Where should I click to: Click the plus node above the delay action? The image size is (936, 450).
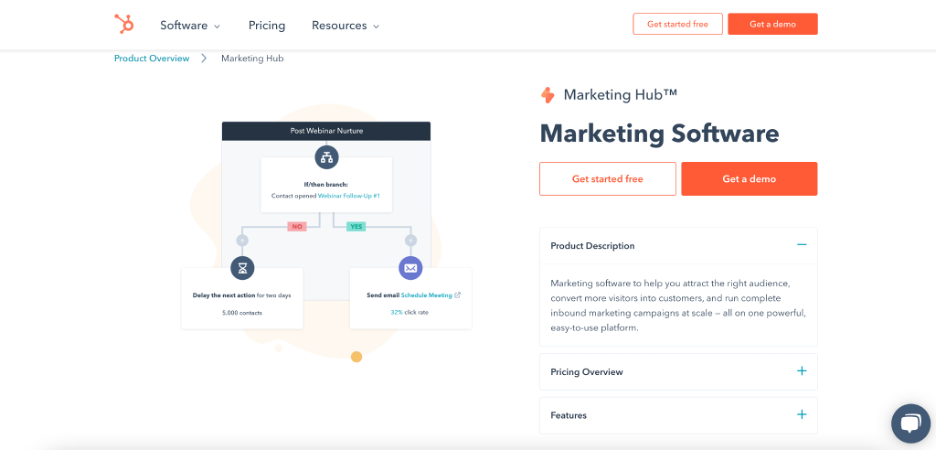click(x=242, y=241)
